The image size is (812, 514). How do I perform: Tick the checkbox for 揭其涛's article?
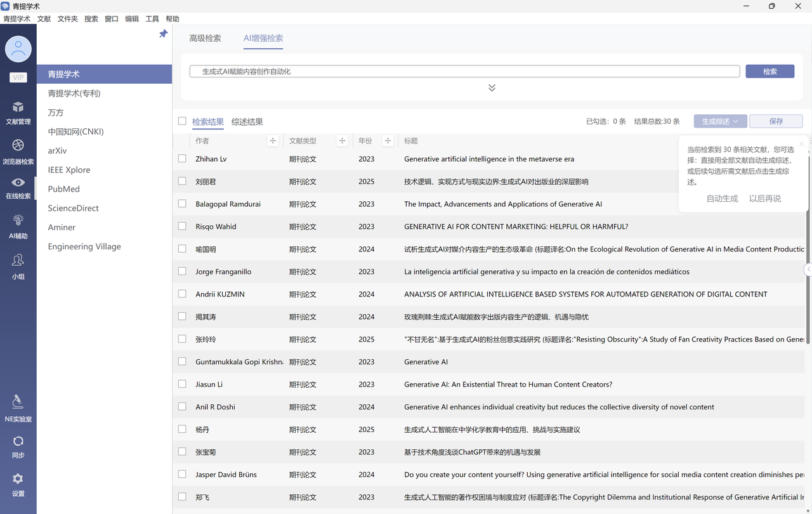pyautogui.click(x=182, y=317)
